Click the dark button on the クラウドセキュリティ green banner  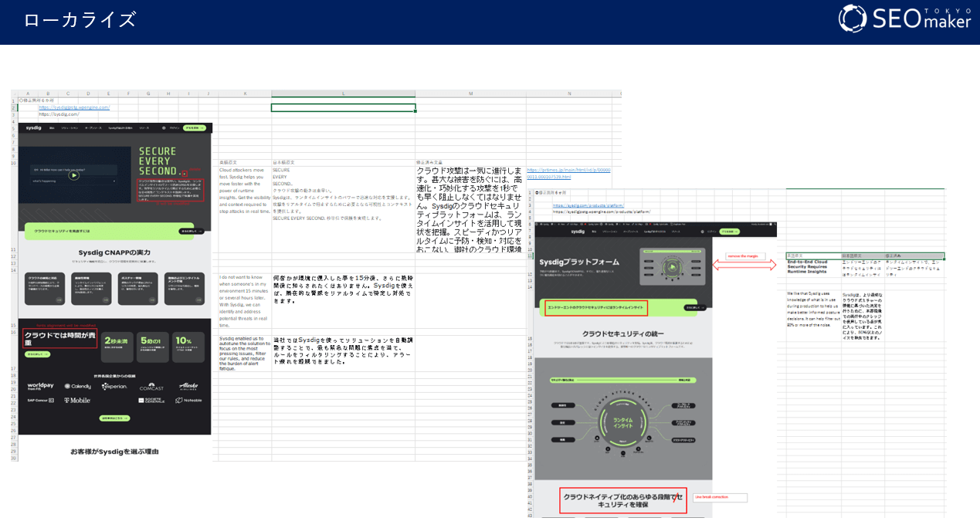tap(190, 231)
